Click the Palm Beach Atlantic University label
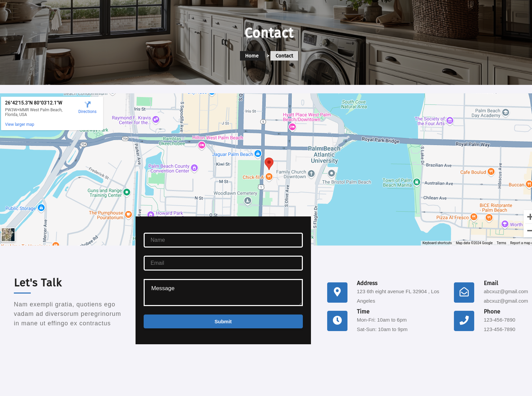This screenshot has height=396, width=532. coord(324,155)
